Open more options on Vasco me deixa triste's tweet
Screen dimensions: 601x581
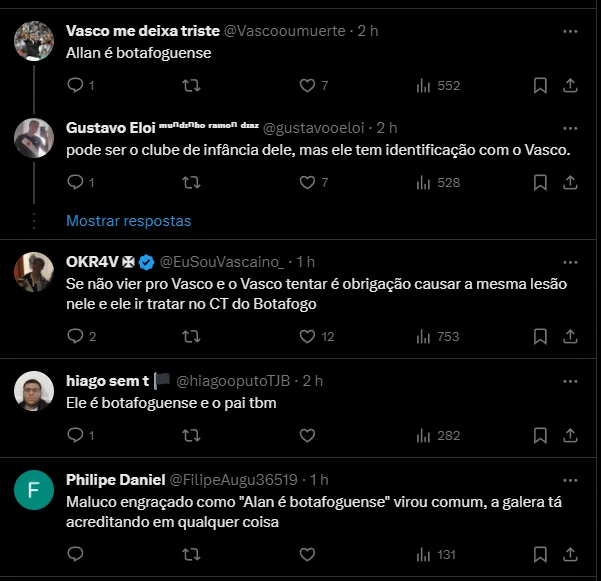click(x=570, y=31)
